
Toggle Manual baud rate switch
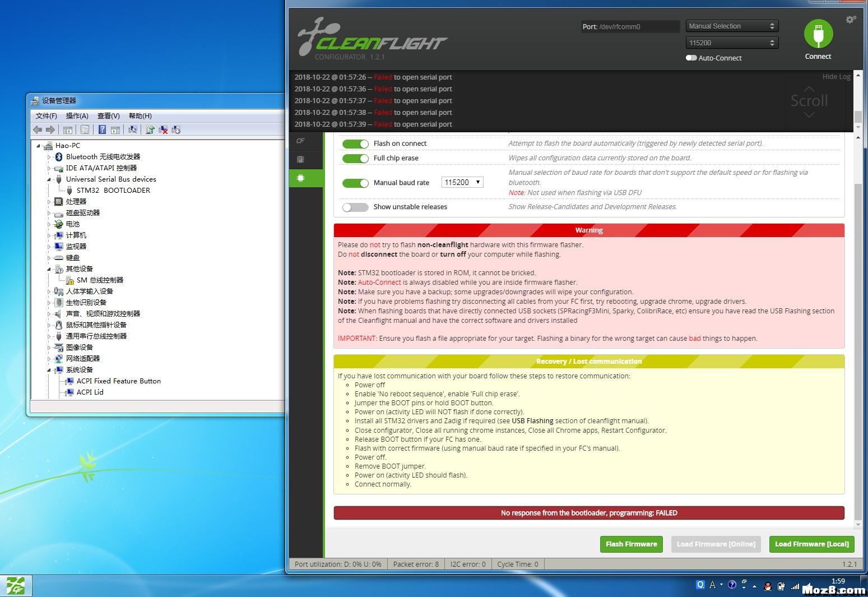355,183
